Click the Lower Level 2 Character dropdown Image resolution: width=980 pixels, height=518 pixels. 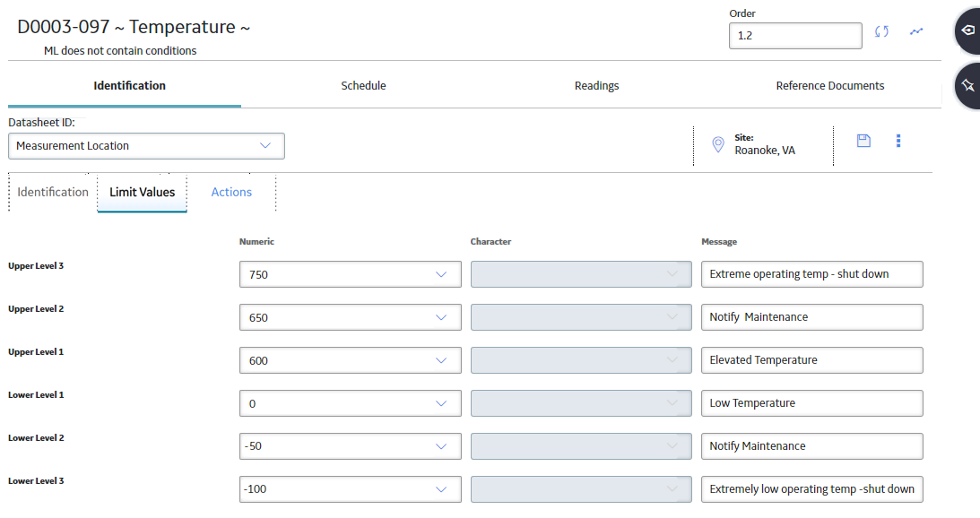click(581, 446)
